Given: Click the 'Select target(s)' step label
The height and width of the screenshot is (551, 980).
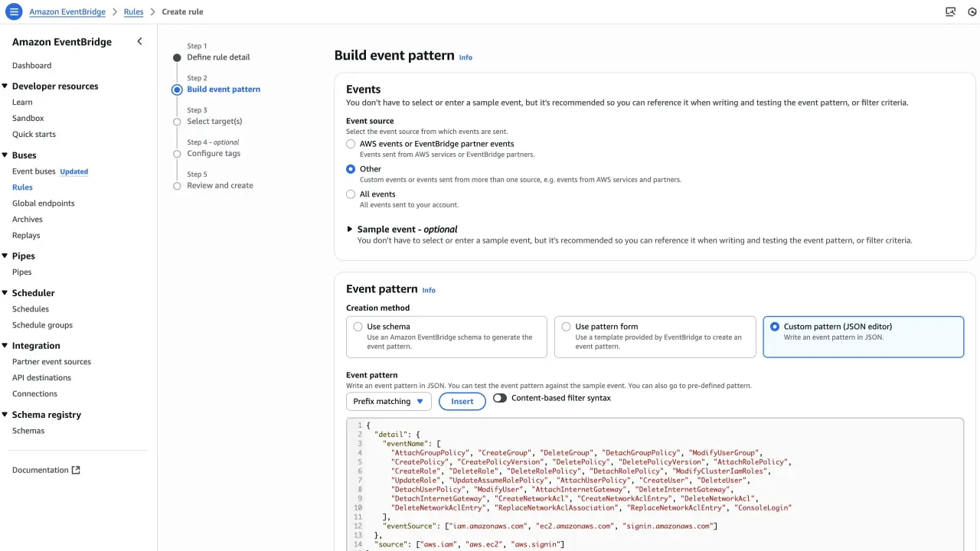Looking at the screenshot, I should [214, 122].
